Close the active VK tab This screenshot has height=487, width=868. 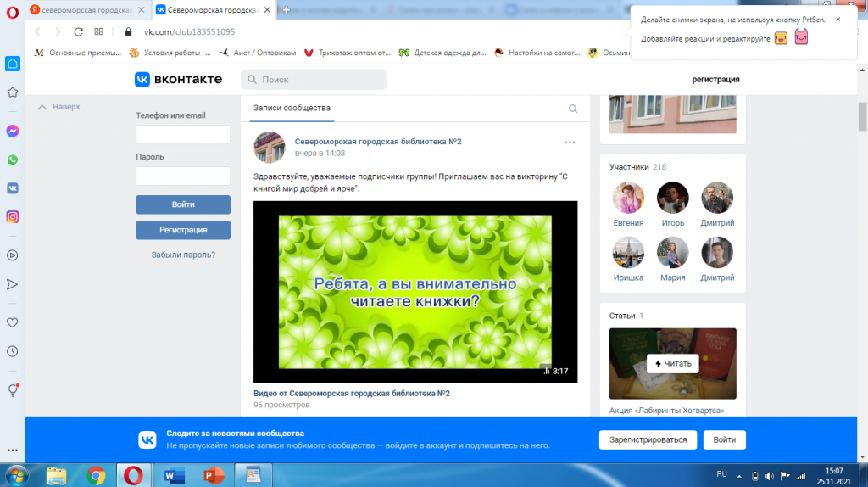[x=267, y=10]
